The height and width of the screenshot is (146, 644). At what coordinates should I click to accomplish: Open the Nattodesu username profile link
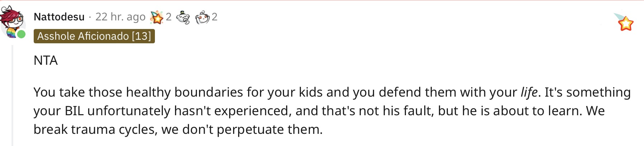point(59,17)
